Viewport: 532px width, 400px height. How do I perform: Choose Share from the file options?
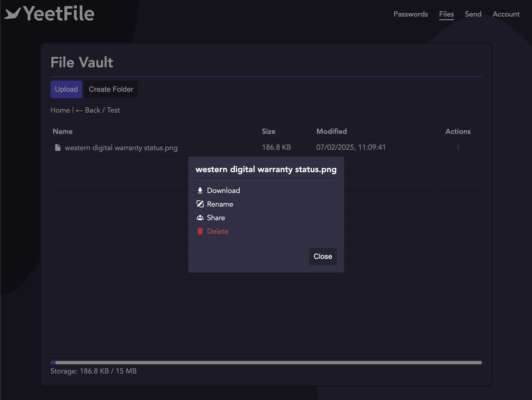[216, 218]
